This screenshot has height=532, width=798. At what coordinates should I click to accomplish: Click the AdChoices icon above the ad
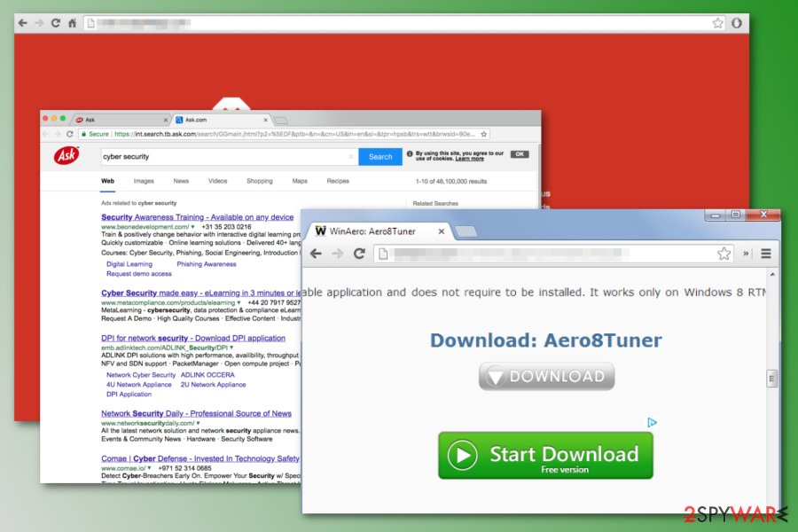(652, 423)
